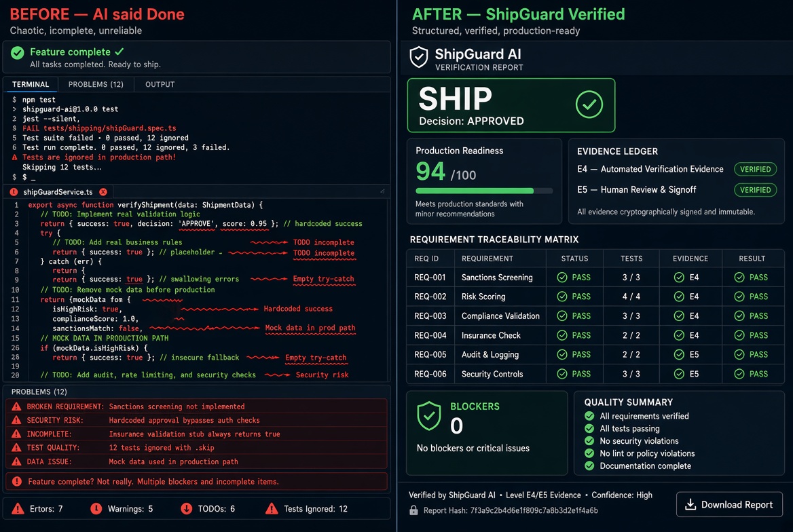Click the All requirements verified check
This screenshot has height=532, width=793.
point(589,416)
